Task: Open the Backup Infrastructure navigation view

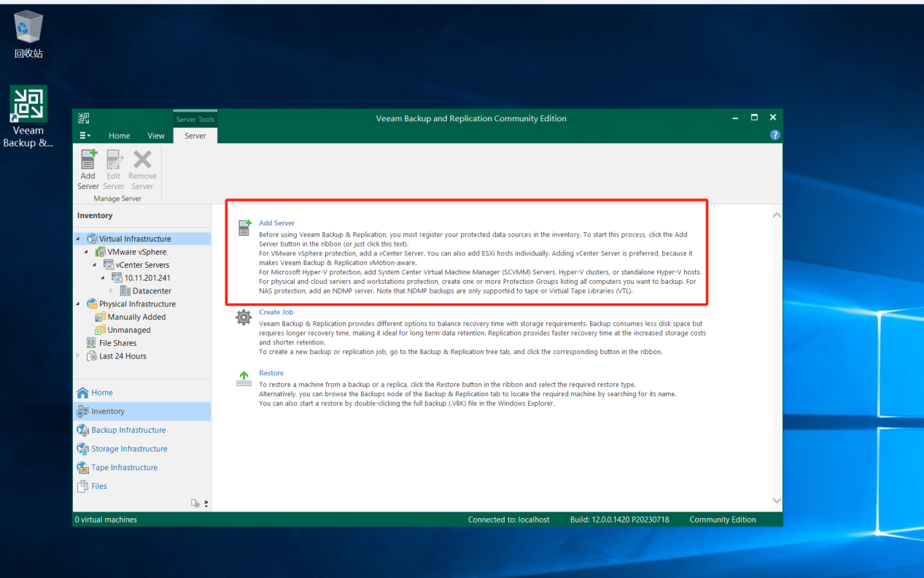Action: 141,430
